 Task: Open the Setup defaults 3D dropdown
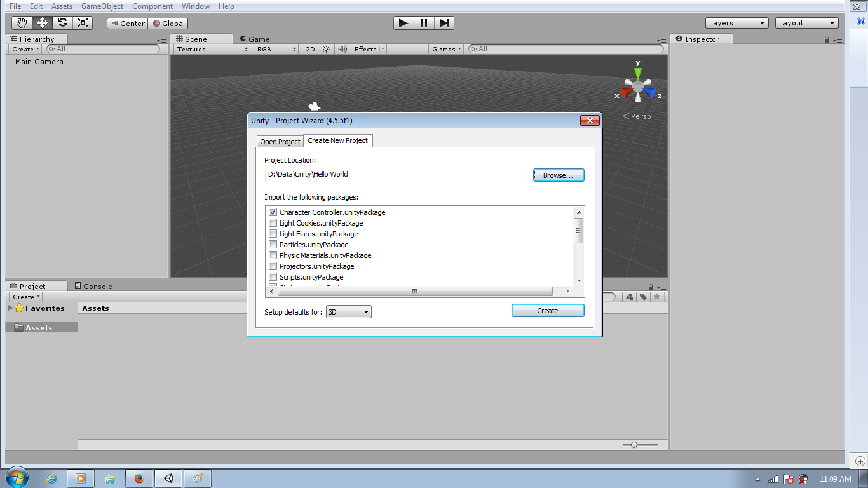point(348,311)
